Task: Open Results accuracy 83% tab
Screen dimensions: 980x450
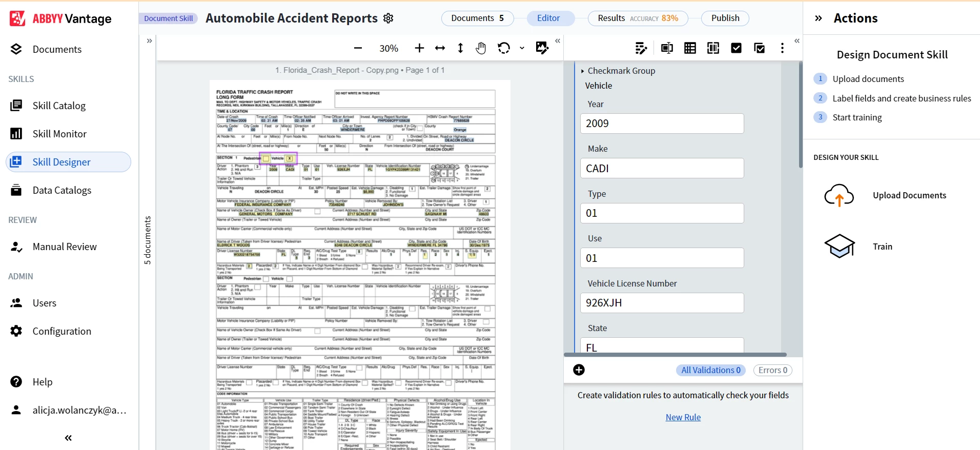Action: 638,18
